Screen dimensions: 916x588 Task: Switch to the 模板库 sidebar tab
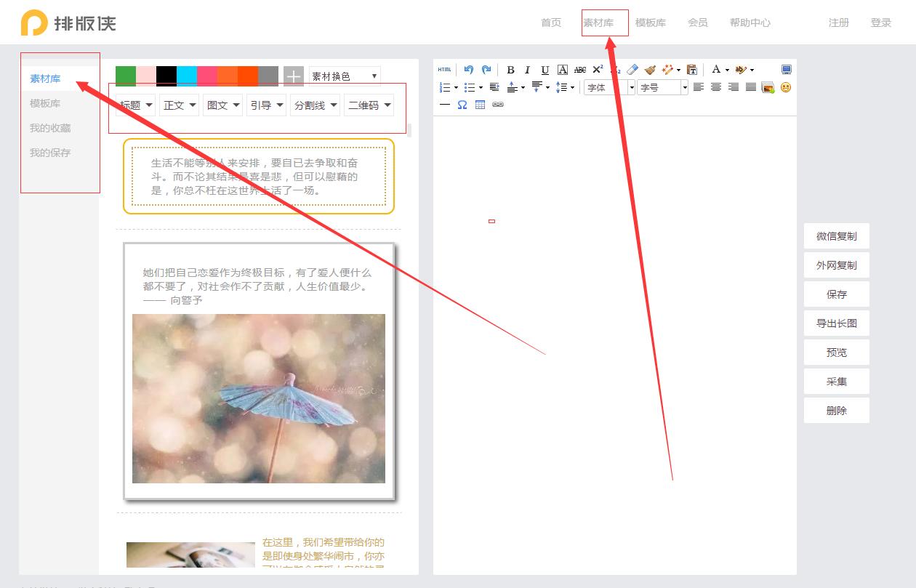tap(45, 102)
